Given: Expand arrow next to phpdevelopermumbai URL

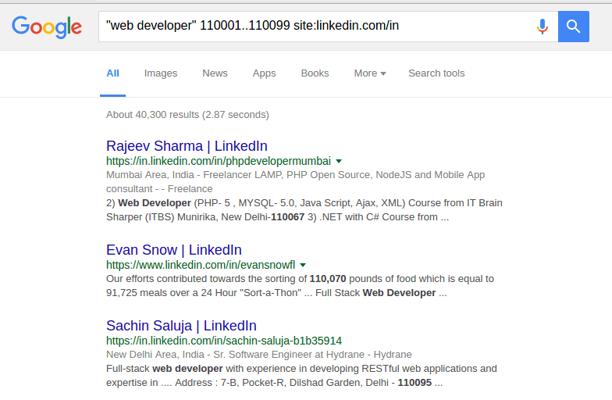Looking at the screenshot, I should [339, 161].
